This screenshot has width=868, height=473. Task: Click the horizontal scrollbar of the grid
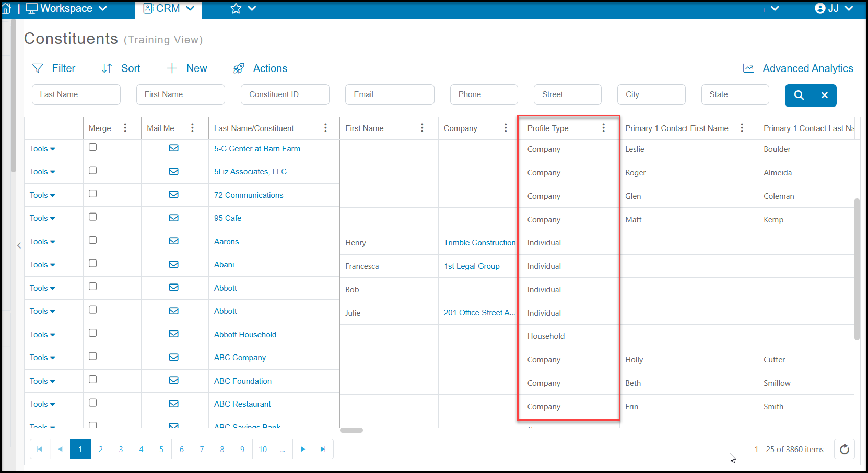(351, 430)
